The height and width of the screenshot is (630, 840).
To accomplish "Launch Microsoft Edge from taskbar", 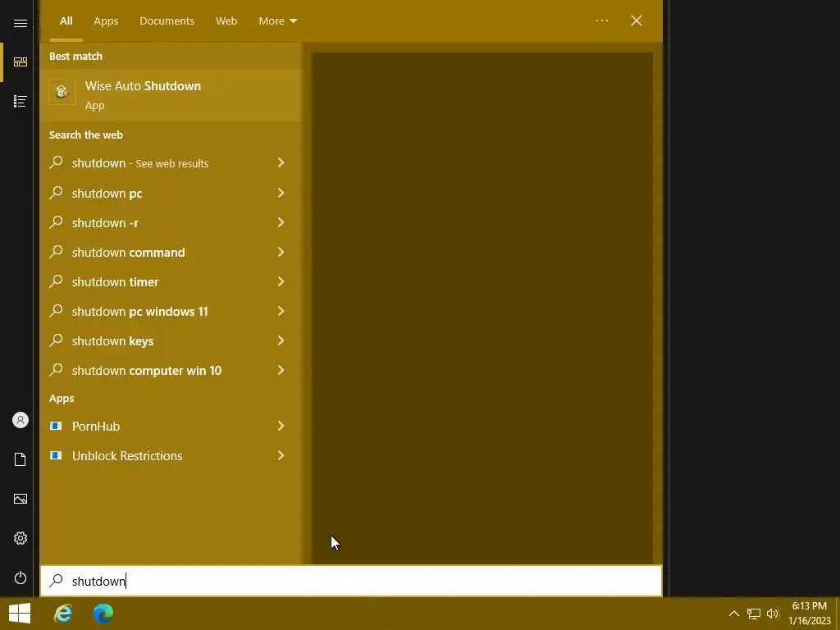I will [x=103, y=614].
